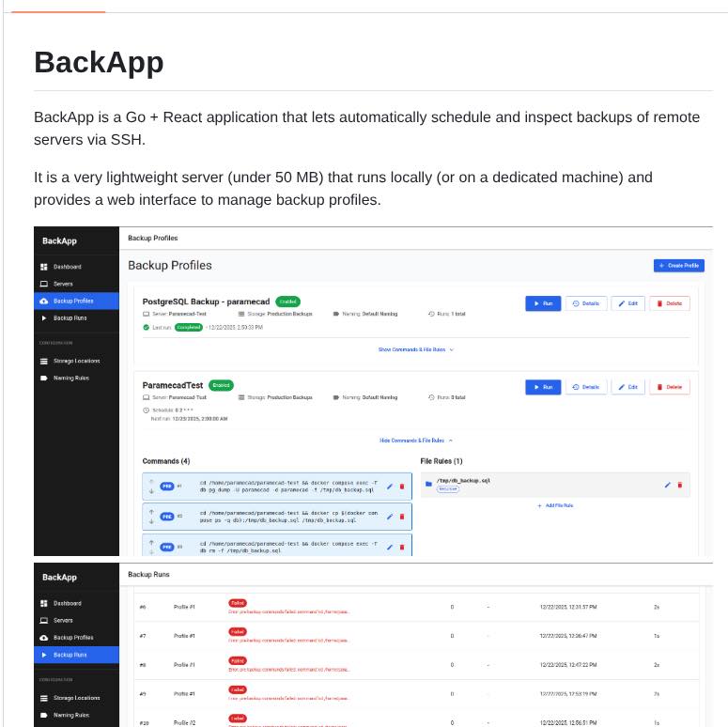Click 'PostgreSQL Backup - paramecad' profile title
Screen dimensions: 728x727
point(206,302)
